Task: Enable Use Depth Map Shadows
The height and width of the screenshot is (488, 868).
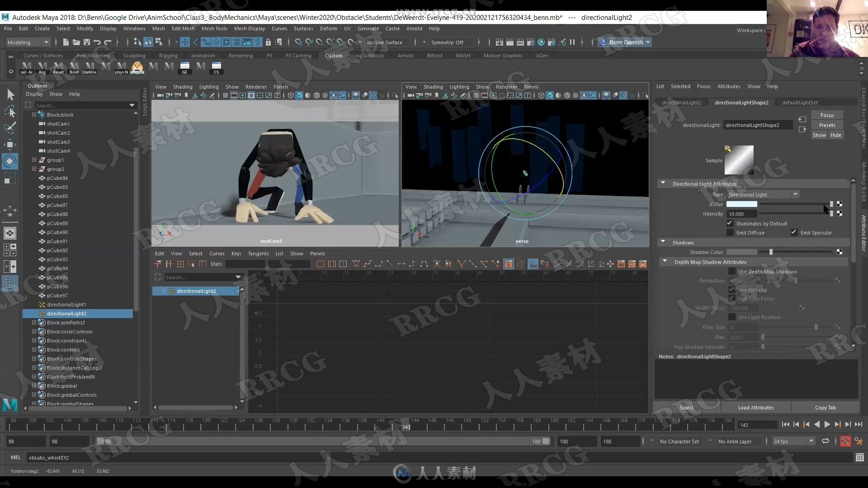Action: coord(730,271)
